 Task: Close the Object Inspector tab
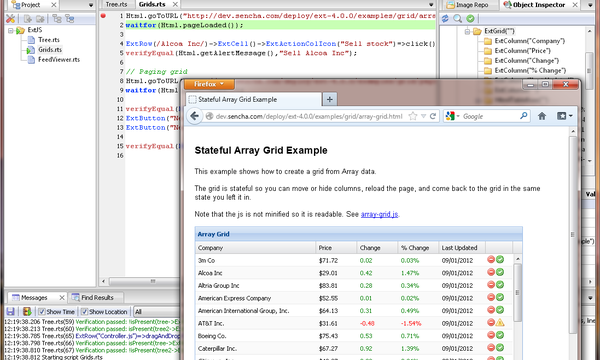point(575,5)
